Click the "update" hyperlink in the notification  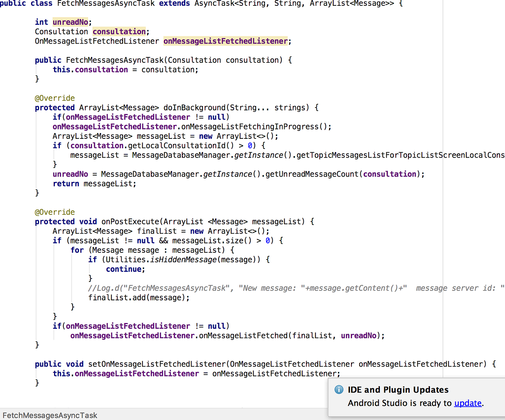coord(467,403)
